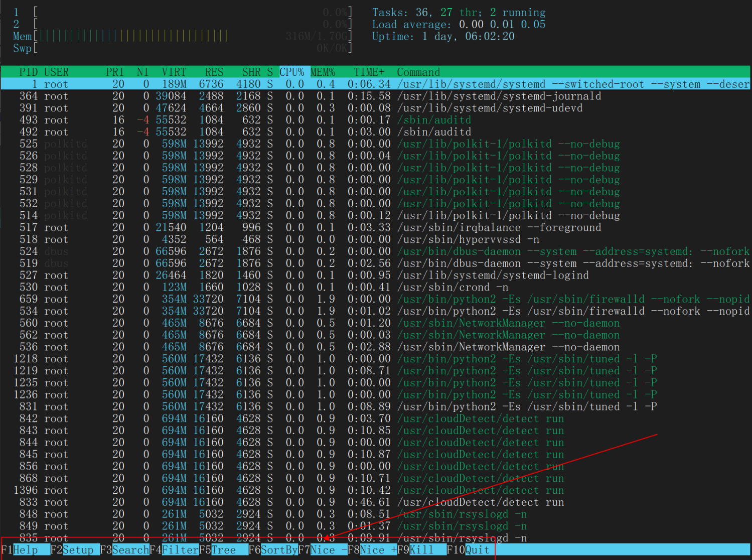The height and width of the screenshot is (560, 752).
Task: Click the Swp usage meter
Action: [183, 48]
